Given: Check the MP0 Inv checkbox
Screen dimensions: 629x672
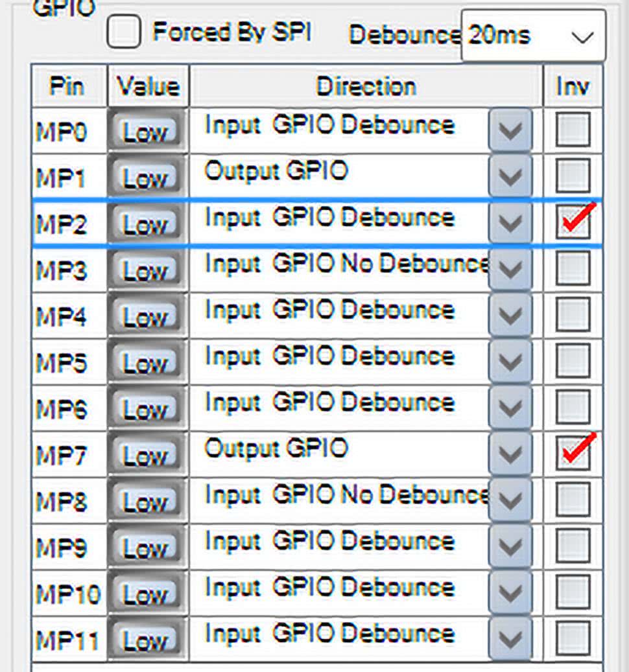Looking at the screenshot, I should click(573, 130).
